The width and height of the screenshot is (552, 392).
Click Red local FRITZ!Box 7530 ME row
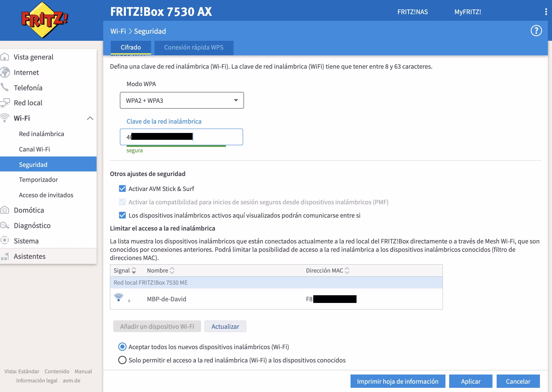pos(276,282)
